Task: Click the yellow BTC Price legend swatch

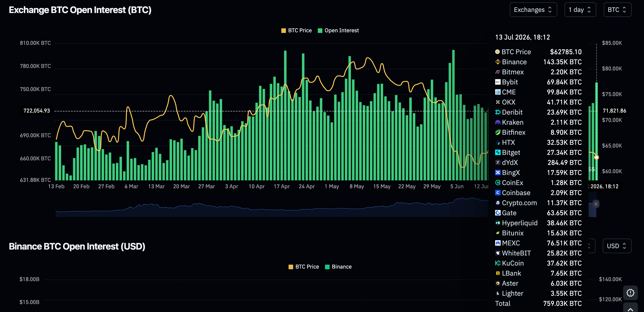Action: (x=284, y=30)
